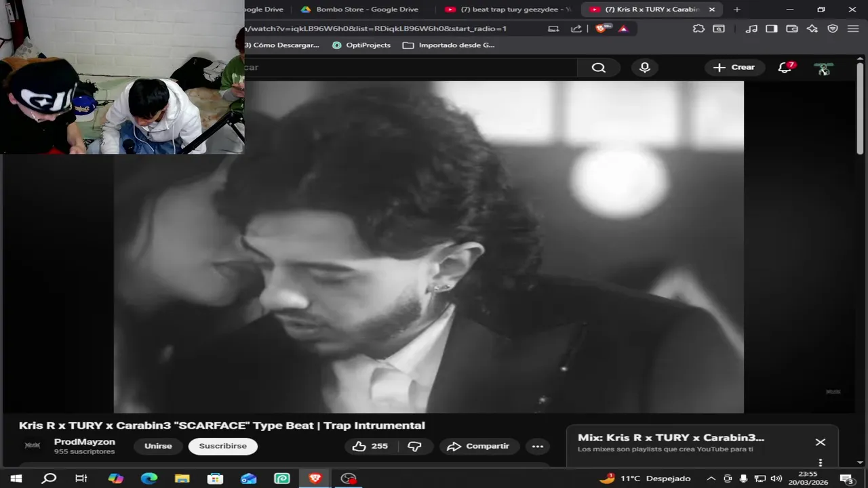The width and height of the screenshot is (868, 488).
Task: Click install/cast screen icon in address bar
Action: tap(554, 28)
